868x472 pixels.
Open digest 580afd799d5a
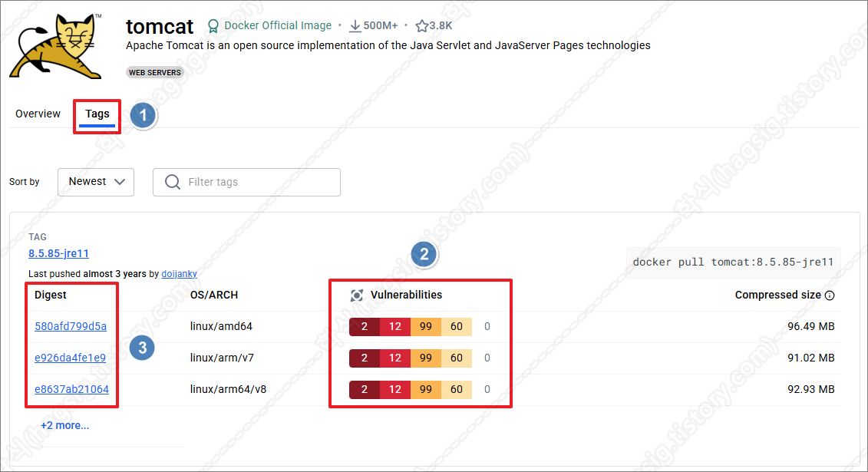coord(71,326)
